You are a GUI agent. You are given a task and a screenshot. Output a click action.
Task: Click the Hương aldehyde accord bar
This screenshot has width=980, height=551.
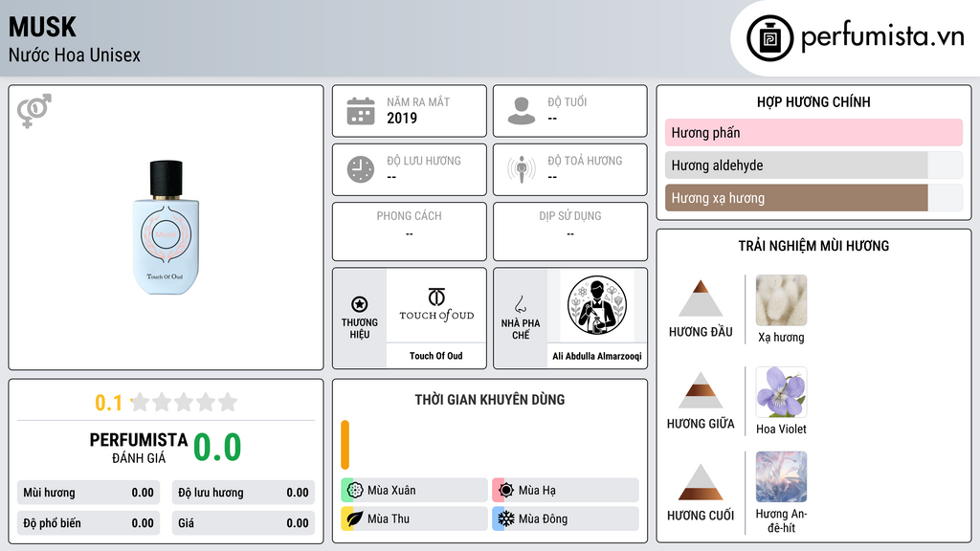(813, 165)
